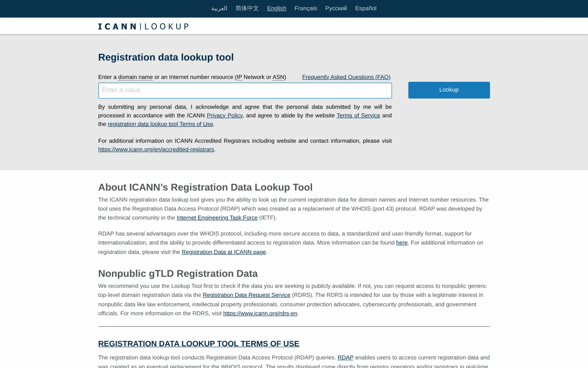The height and width of the screenshot is (368, 588).
Task: Open Registration Data Request Service link
Action: point(247,295)
